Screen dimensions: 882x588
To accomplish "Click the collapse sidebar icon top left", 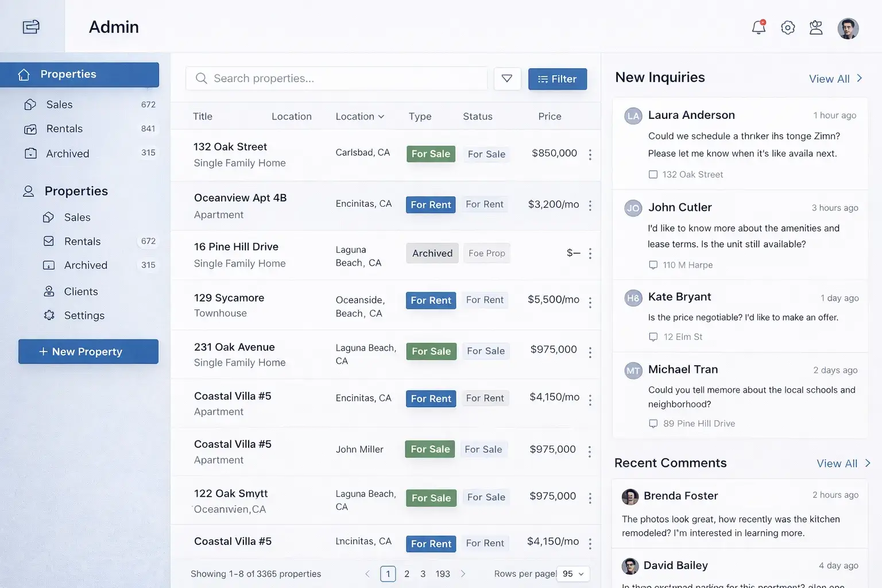I will pos(32,26).
